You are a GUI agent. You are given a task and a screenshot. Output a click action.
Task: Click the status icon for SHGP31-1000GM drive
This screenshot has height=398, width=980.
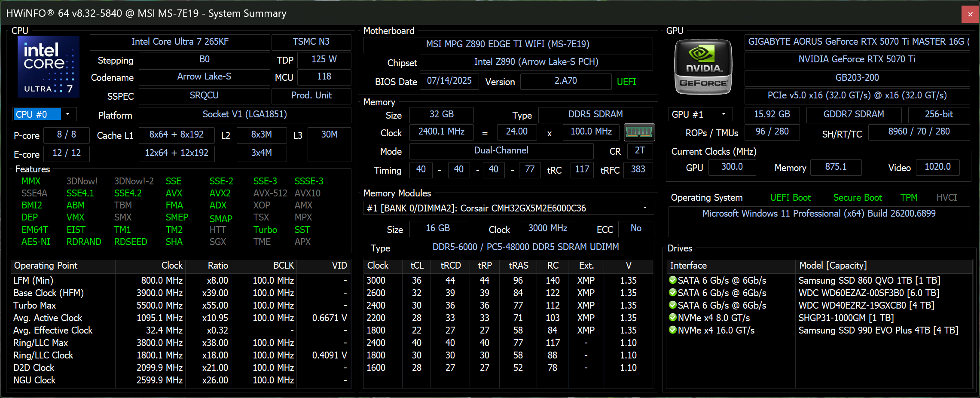point(673,318)
